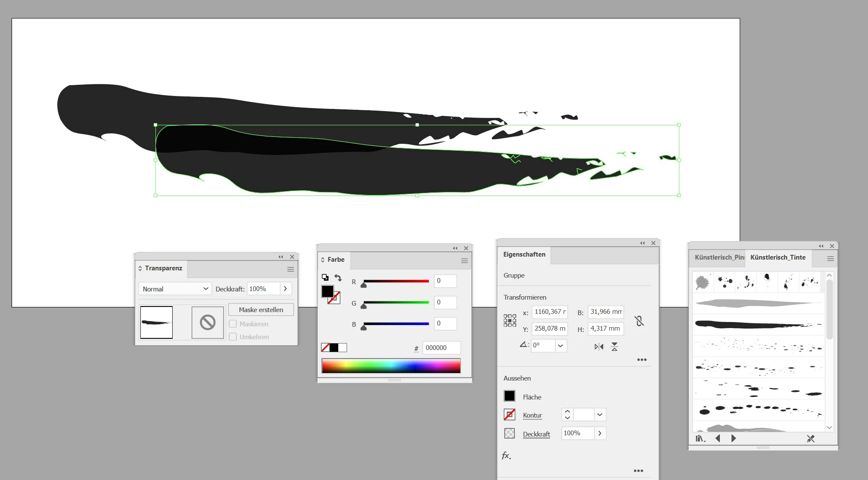Load the next brush library
Image resolution: width=868 pixels, height=480 pixels.
point(734,438)
